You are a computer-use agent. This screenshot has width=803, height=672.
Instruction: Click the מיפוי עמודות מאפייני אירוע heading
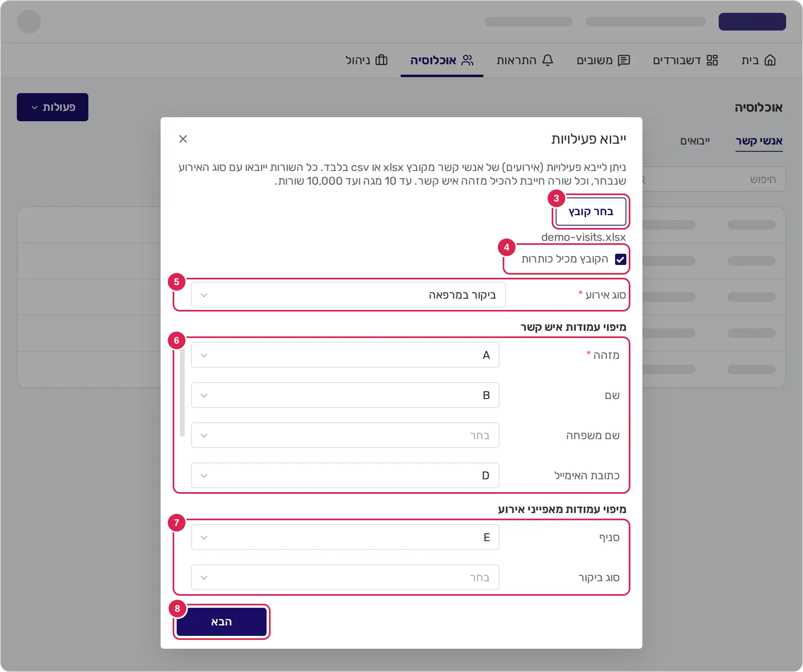[562, 509]
